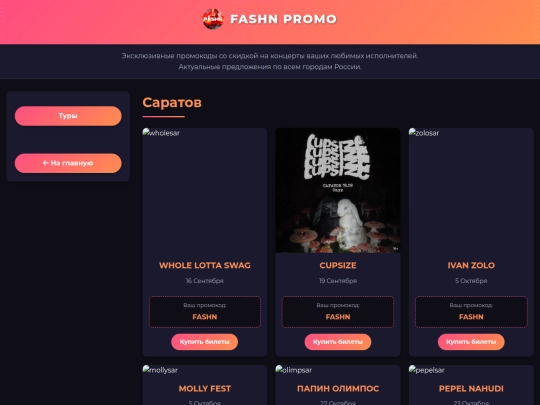Image resolution: width=540 pixels, height=405 pixels.
Task: Open the Туры section button
Action: (x=68, y=116)
